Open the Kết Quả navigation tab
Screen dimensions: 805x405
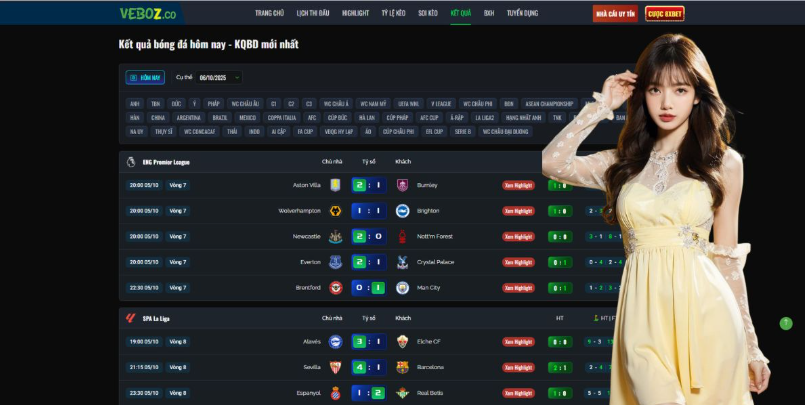pos(461,13)
